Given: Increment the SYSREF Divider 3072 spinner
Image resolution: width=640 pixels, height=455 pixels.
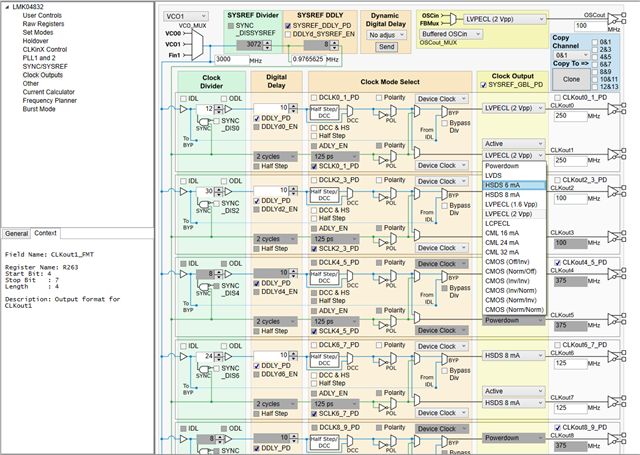Looking at the screenshot, I should point(267,42).
